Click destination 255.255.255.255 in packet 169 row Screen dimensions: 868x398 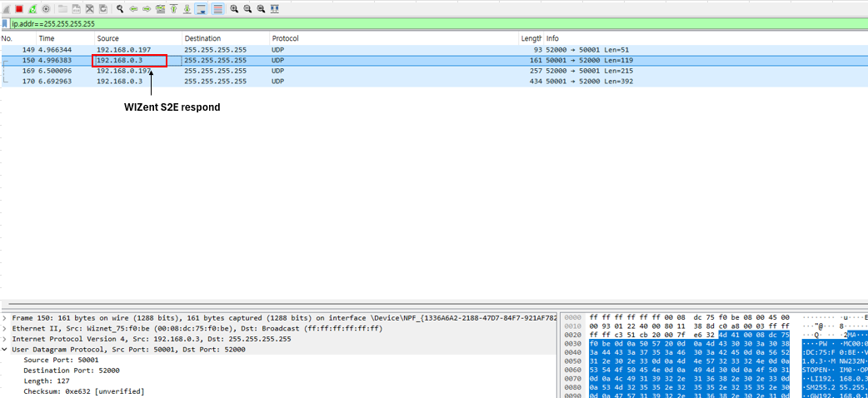point(216,71)
